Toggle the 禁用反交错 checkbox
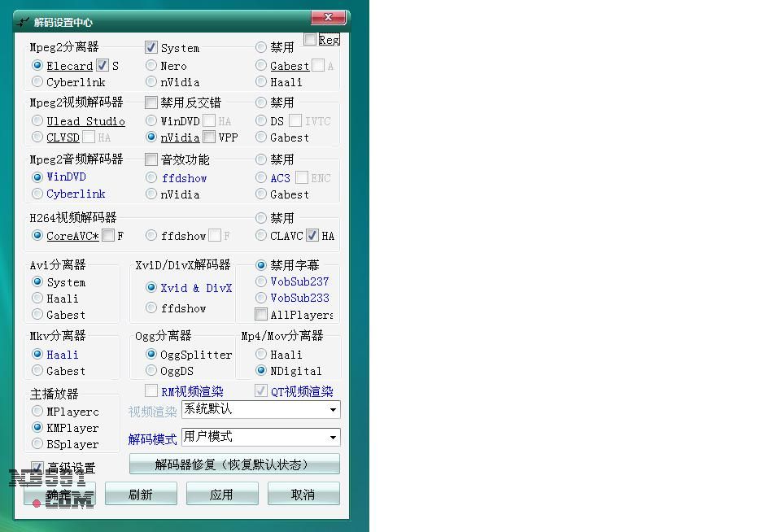Image resolution: width=781 pixels, height=532 pixels. point(151,102)
